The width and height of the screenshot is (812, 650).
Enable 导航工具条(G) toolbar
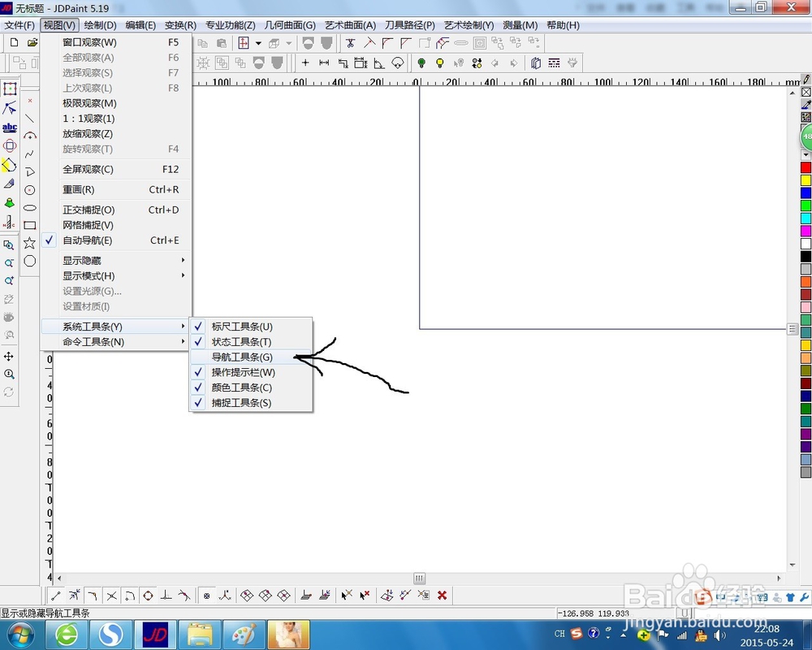pyautogui.click(x=251, y=357)
